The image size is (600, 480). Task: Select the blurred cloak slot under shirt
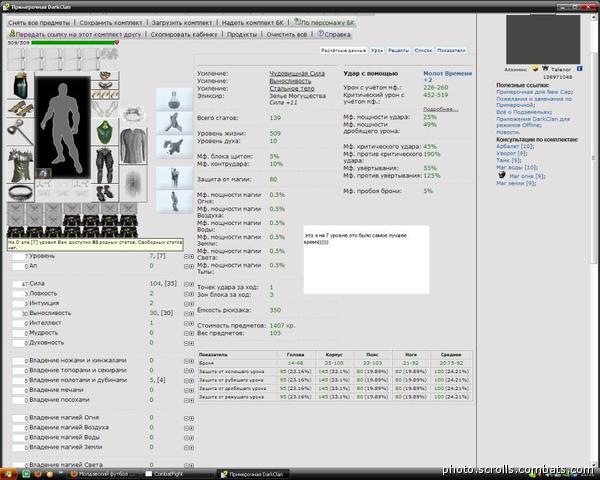133,184
